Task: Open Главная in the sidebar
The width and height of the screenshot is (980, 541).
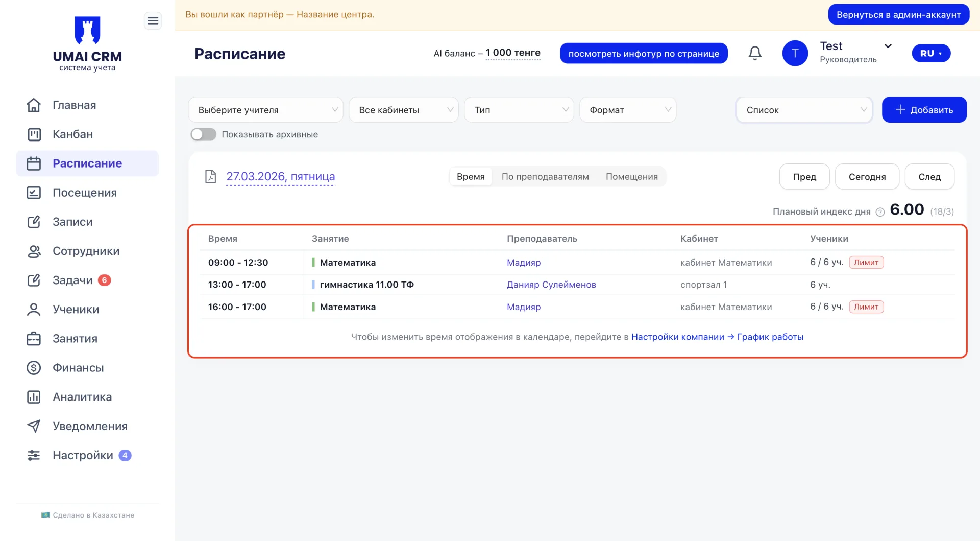Action: click(x=87, y=105)
